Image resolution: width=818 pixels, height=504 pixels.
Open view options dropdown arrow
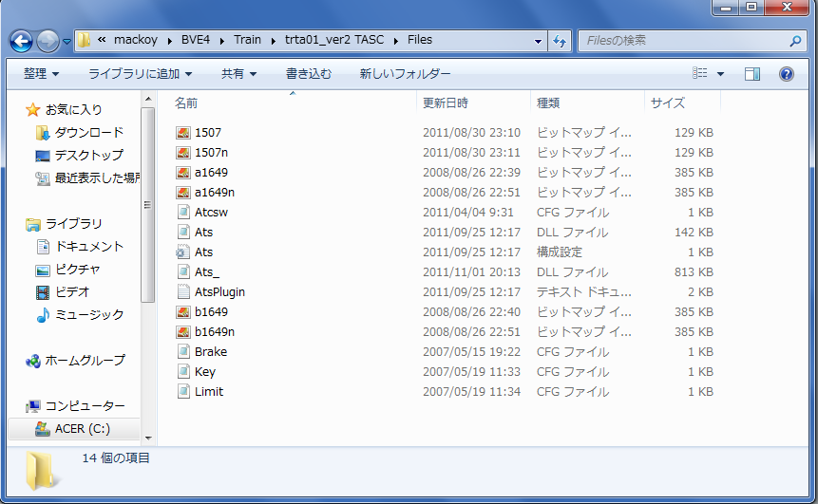coord(720,74)
